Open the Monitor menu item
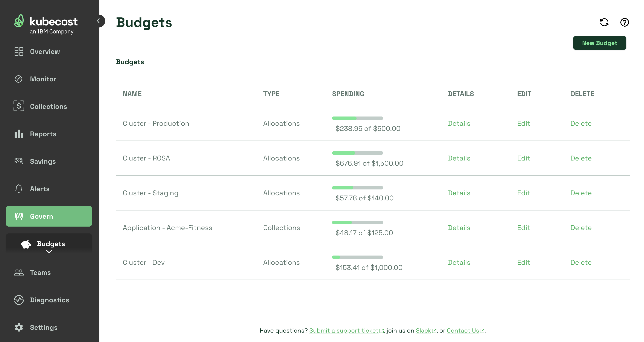 (43, 79)
